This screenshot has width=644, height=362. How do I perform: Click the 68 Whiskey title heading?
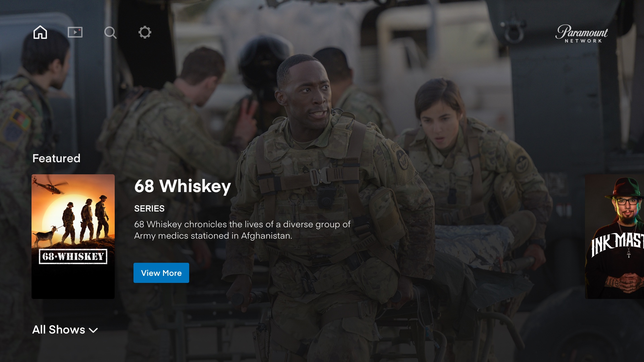coord(182,186)
